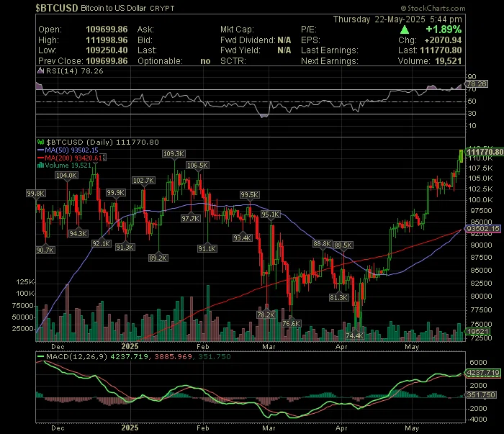This screenshot has width=504, height=434.
Task: Click the 95.1K price label
Action: pyautogui.click(x=270, y=214)
